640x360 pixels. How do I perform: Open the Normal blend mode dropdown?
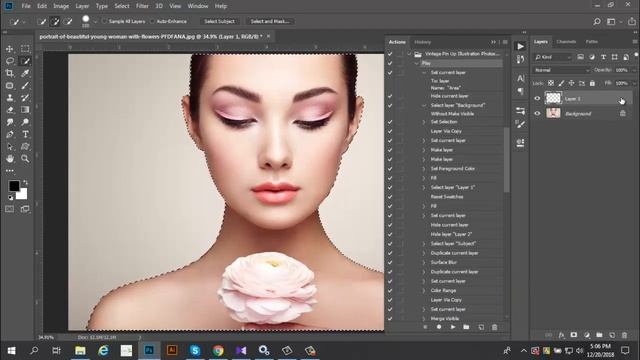[x=561, y=70]
